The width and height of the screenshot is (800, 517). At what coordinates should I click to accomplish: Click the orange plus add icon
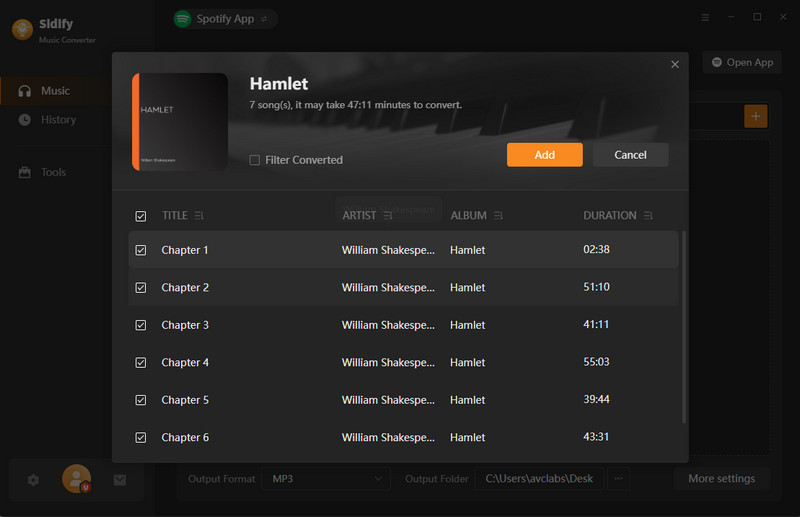pos(756,116)
